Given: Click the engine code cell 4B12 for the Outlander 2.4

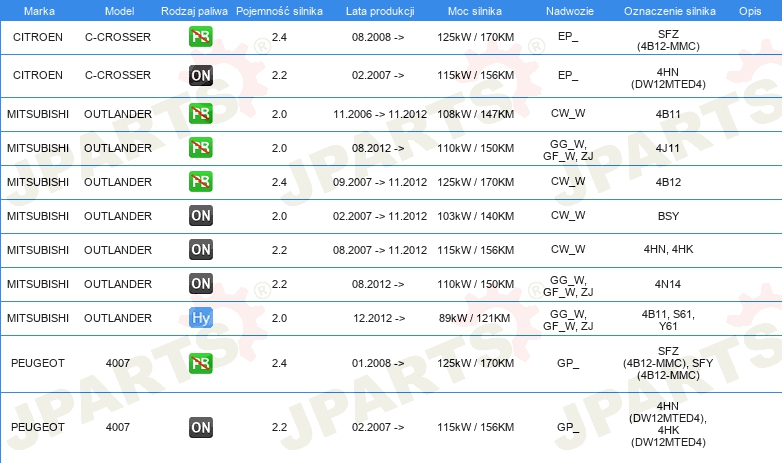Looking at the screenshot, I should click(668, 182).
